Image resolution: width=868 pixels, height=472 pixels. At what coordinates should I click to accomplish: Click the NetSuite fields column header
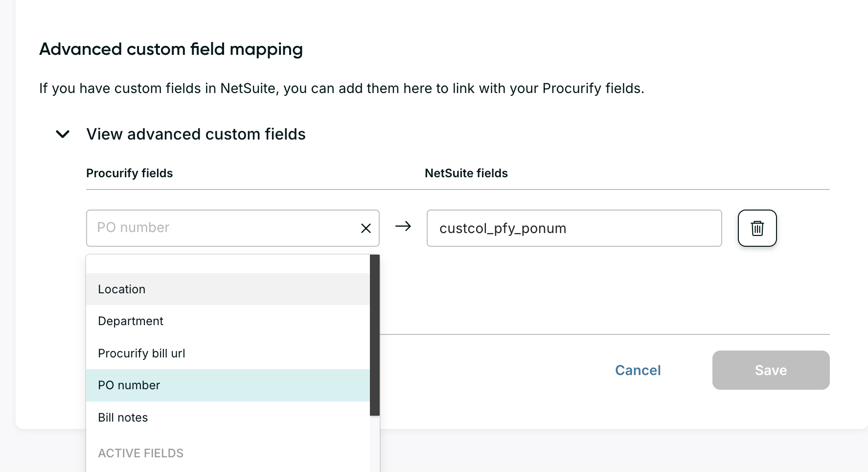pyautogui.click(x=466, y=173)
